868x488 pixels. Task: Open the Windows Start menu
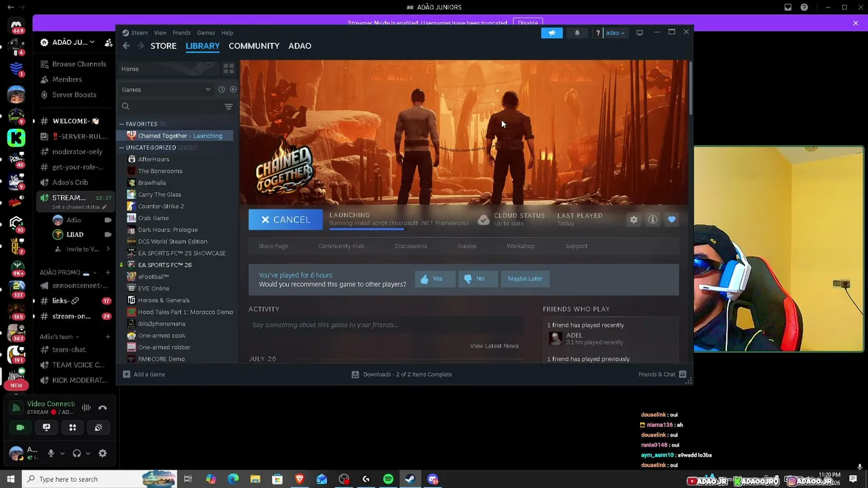10,479
